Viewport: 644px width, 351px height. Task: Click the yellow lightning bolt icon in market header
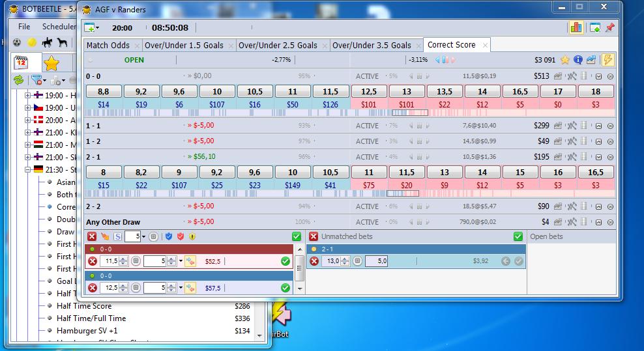pos(608,60)
